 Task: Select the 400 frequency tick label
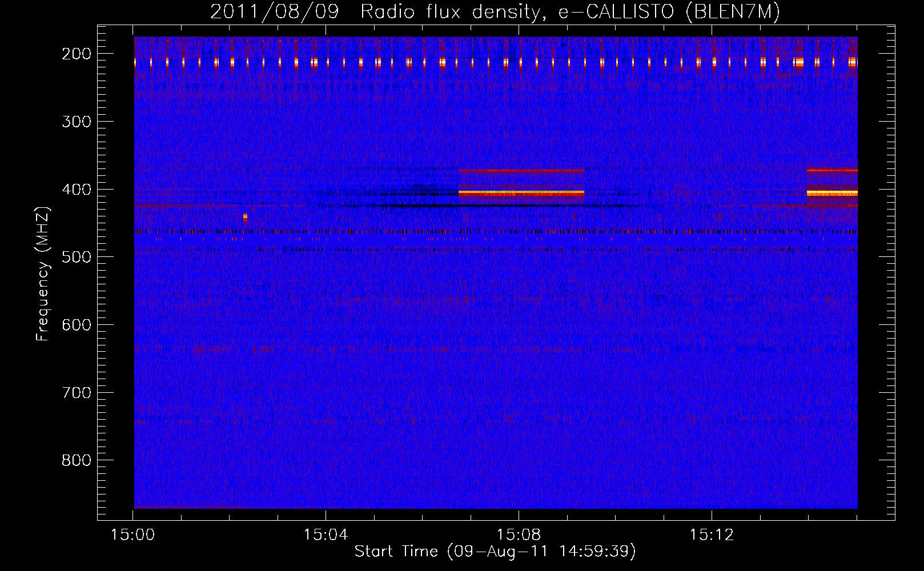[x=77, y=190]
